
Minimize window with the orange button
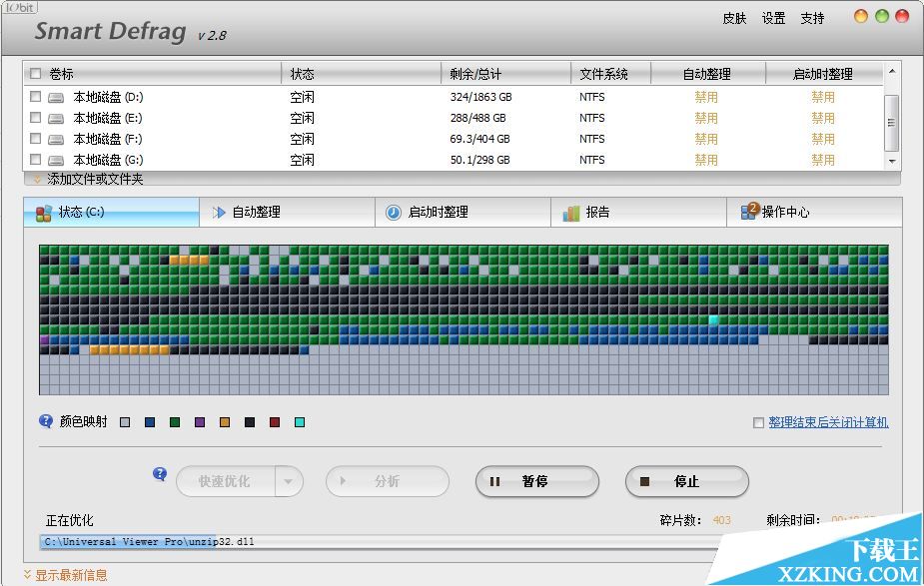[x=861, y=17]
